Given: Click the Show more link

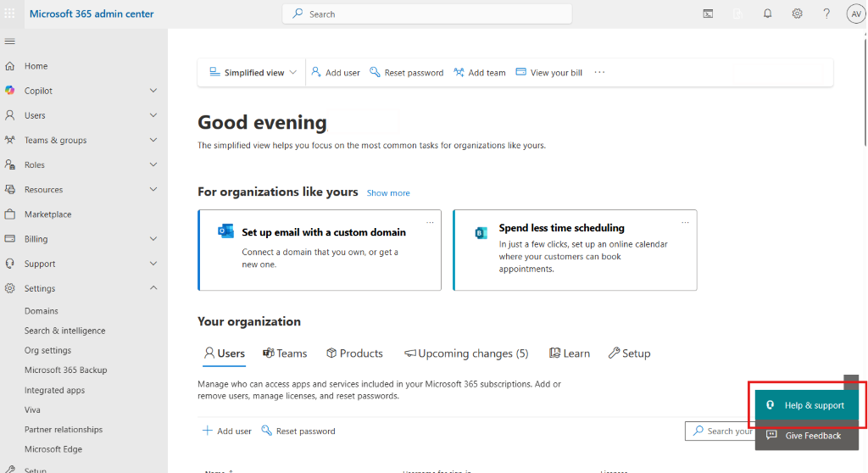Looking at the screenshot, I should click(388, 192).
